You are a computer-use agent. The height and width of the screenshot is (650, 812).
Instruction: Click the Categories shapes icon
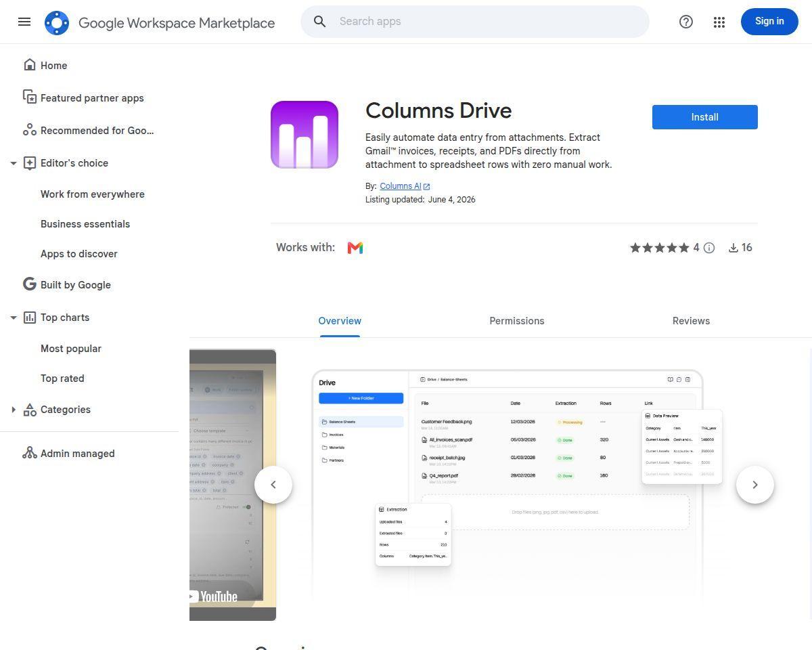click(x=30, y=409)
